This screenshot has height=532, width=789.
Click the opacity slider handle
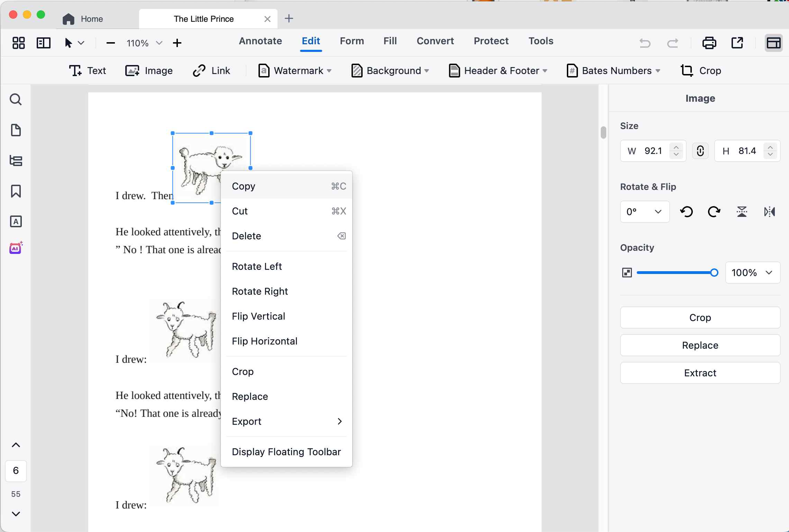click(x=714, y=273)
